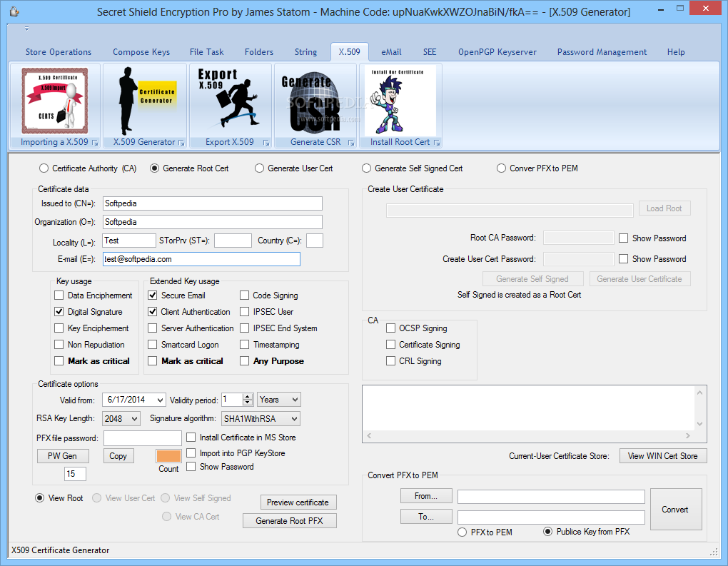Open the Generate CSR globe icon

click(x=315, y=101)
